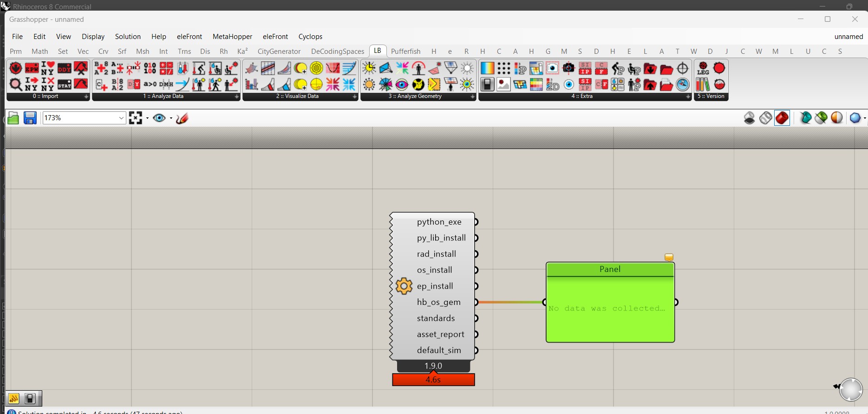This screenshot has width=868, height=414.
Task: Click the LEG ladybug icon in Version
Action: coord(703,68)
